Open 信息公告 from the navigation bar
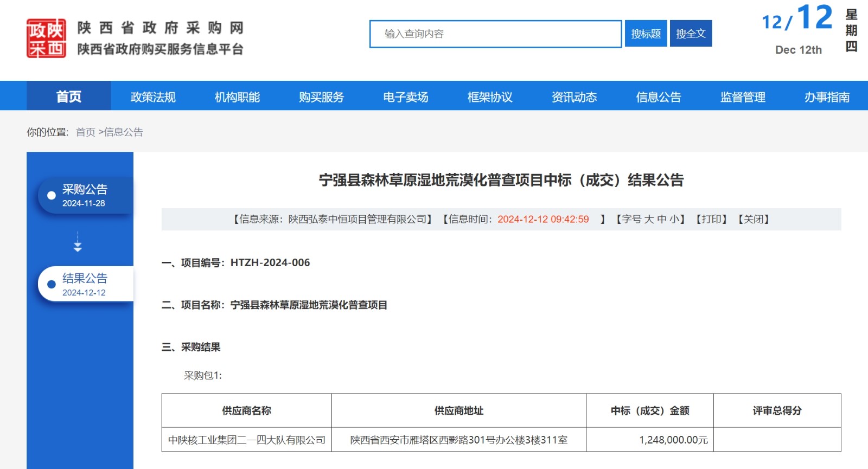Image resolution: width=868 pixels, height=469 pixels. [659, 97]
